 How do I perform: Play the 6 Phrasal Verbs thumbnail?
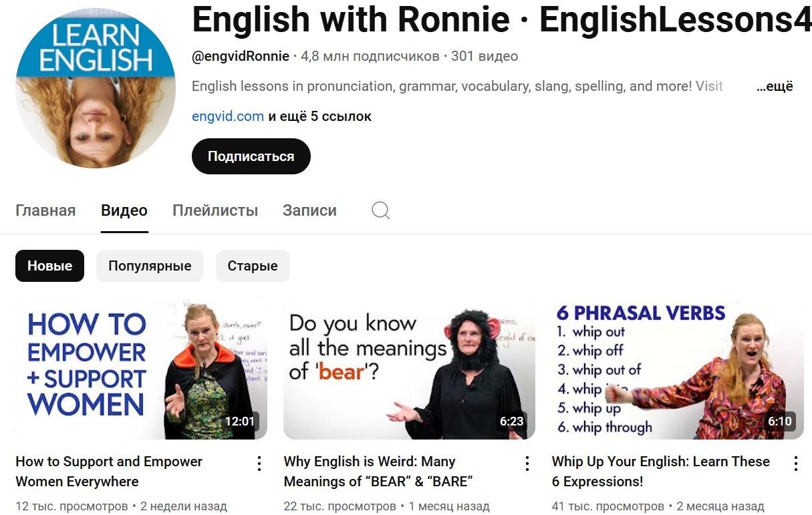(678, 369)
